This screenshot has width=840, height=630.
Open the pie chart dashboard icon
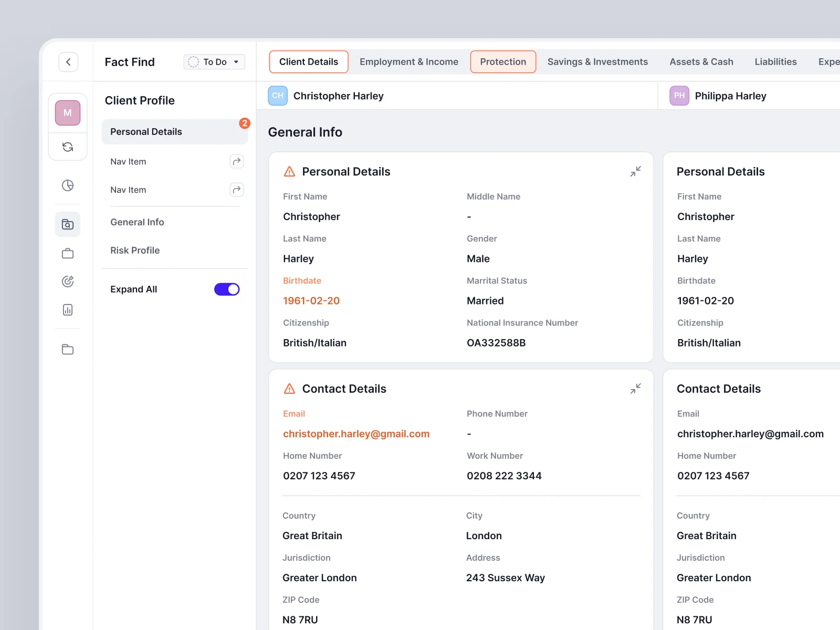click(x=68, y=185)
